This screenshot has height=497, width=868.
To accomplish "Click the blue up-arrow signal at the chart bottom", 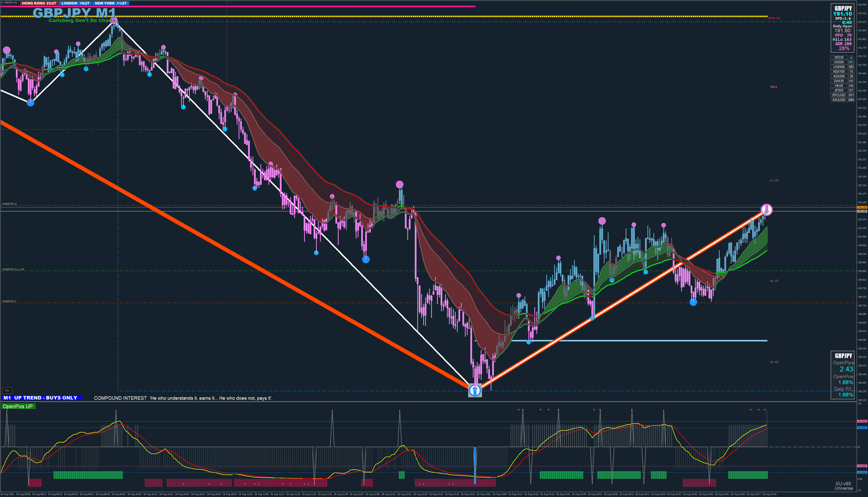I will coord(475,390).
